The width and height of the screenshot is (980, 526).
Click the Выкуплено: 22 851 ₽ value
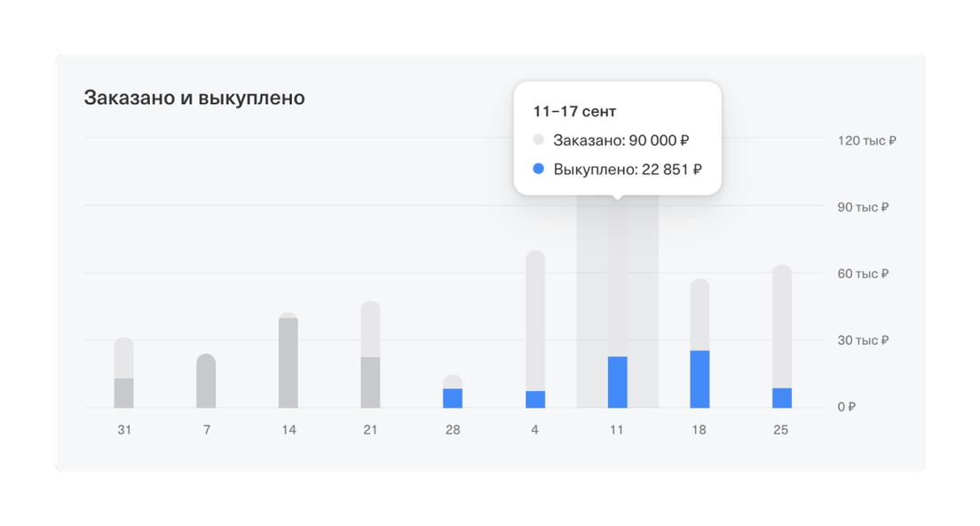628,170
